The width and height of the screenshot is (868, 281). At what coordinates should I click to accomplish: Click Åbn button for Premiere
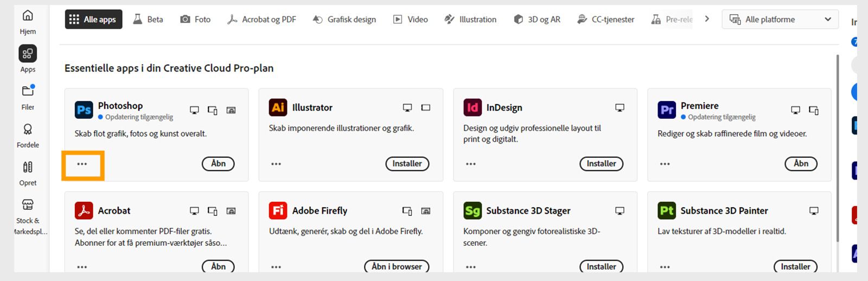(x=801, y=164)
